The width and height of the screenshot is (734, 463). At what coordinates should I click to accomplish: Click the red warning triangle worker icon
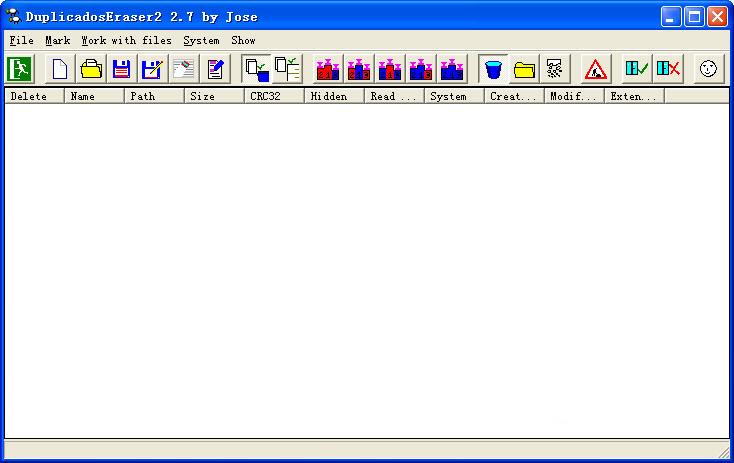(595, 69)
